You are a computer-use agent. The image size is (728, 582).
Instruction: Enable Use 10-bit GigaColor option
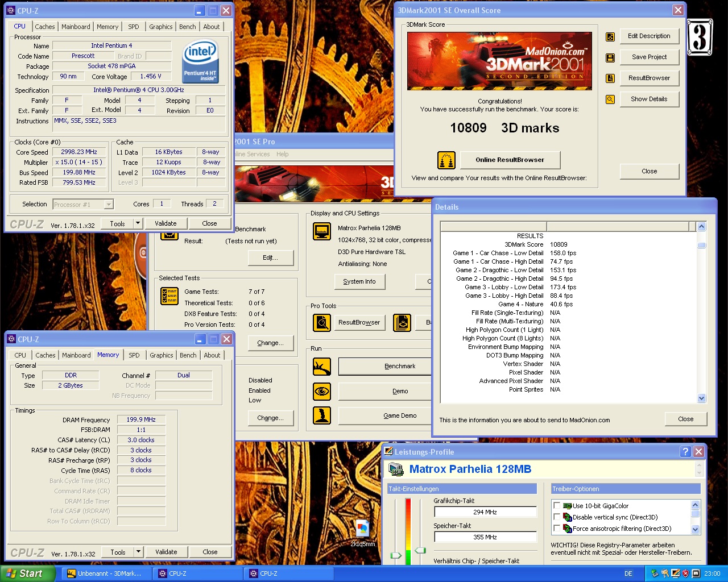pos(557,505)
